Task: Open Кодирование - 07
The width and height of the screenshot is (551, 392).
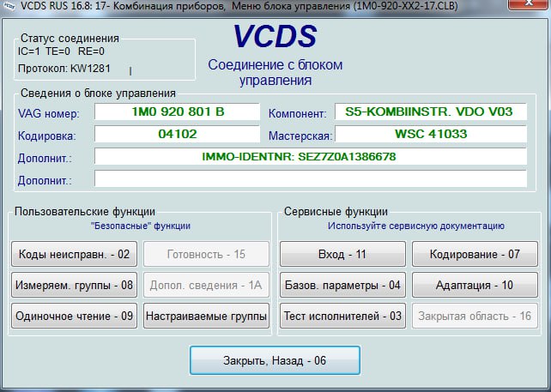Action: tap(475, 254)
